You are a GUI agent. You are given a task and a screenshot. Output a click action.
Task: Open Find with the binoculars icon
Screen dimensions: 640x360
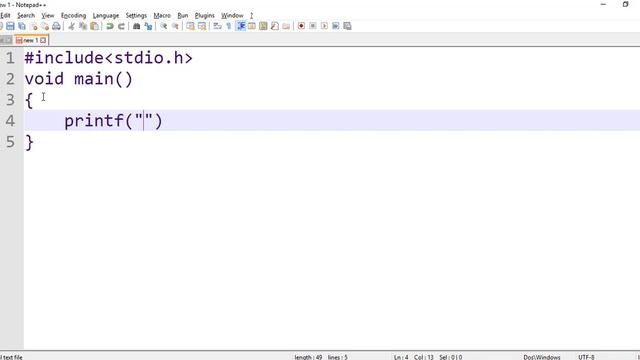137,26
